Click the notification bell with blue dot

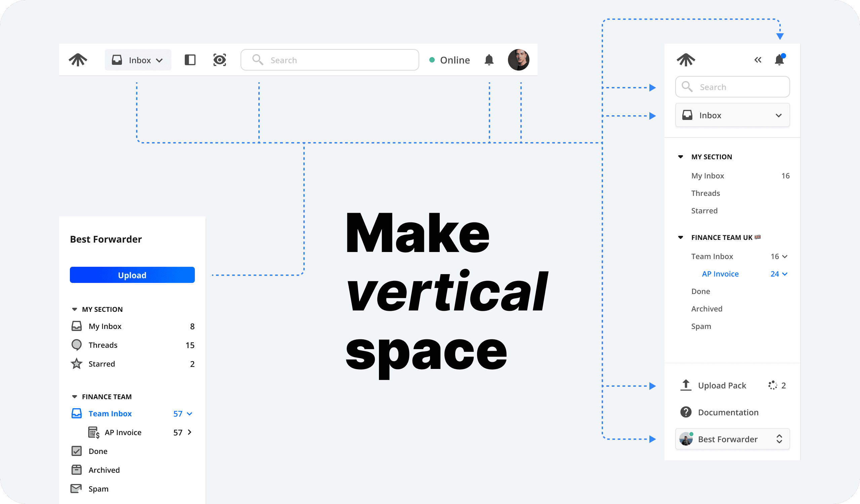[779, 60]
